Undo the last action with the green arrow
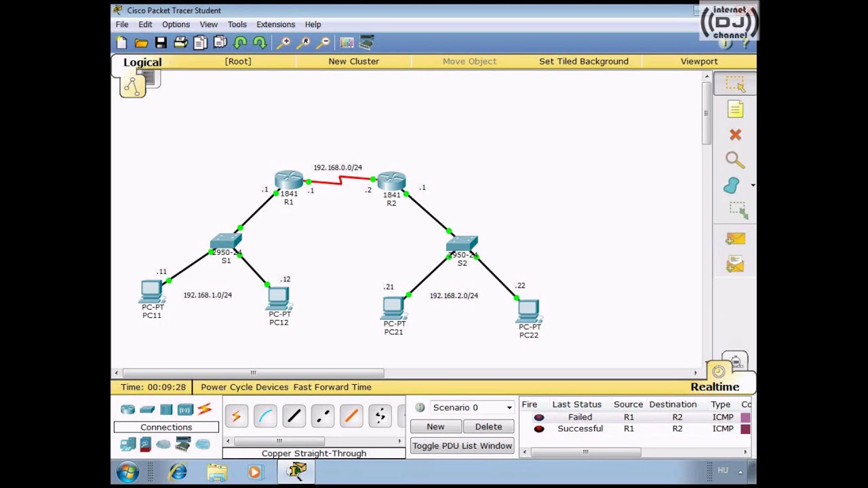This screenshot has width=868, height=488. click(x=240, y=43)
